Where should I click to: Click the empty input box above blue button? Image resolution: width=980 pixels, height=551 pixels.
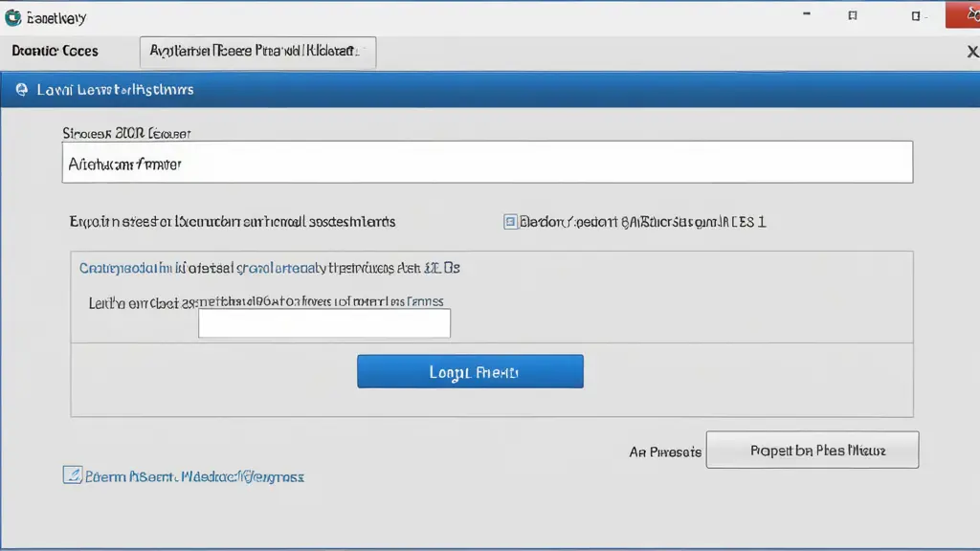pos(323,323)
